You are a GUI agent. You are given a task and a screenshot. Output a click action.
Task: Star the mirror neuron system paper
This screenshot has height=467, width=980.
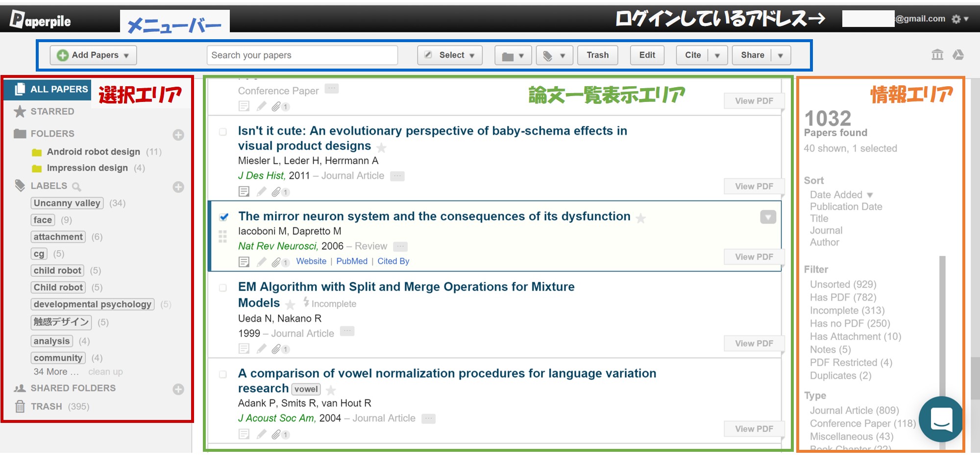click(x=640, y=218)
